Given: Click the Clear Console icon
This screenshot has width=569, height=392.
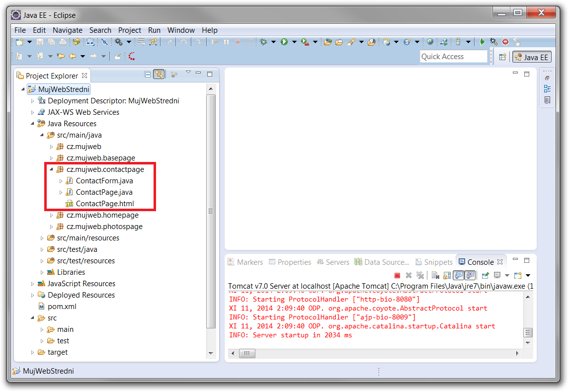Looking at the screenshot, I should tap(435, 275).
